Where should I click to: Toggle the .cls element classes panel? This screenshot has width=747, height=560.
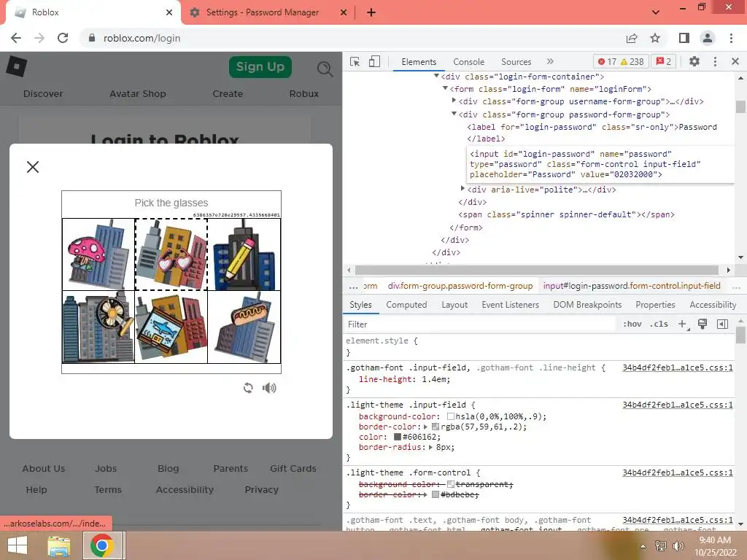(659, 324)
